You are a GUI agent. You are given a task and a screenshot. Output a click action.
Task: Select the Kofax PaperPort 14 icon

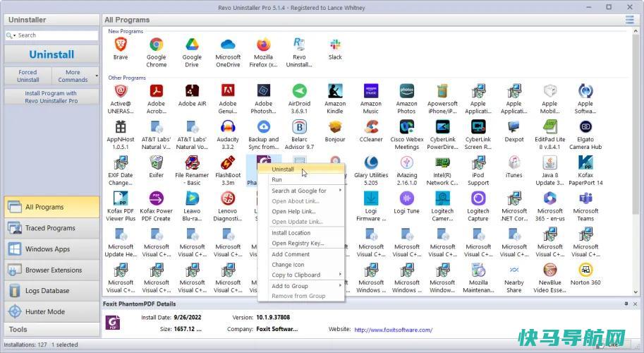tap(585, 162)
